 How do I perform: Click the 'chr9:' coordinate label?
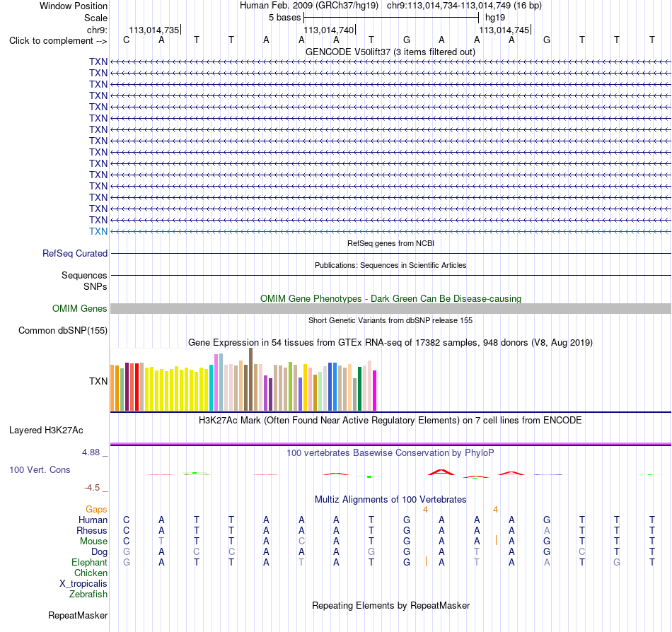point(97,30)
